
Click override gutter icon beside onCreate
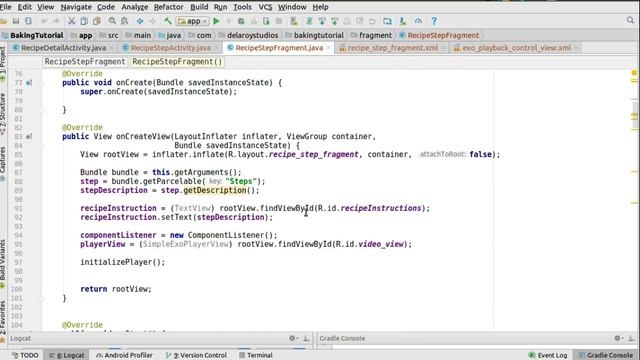click(x=29, y=83)
